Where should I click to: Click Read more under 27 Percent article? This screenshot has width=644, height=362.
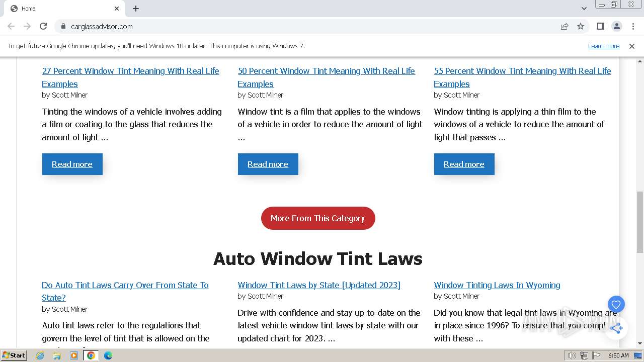72,164
